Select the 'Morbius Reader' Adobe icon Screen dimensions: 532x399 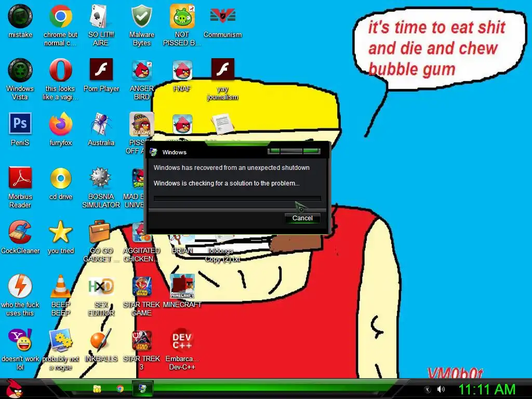20,178
